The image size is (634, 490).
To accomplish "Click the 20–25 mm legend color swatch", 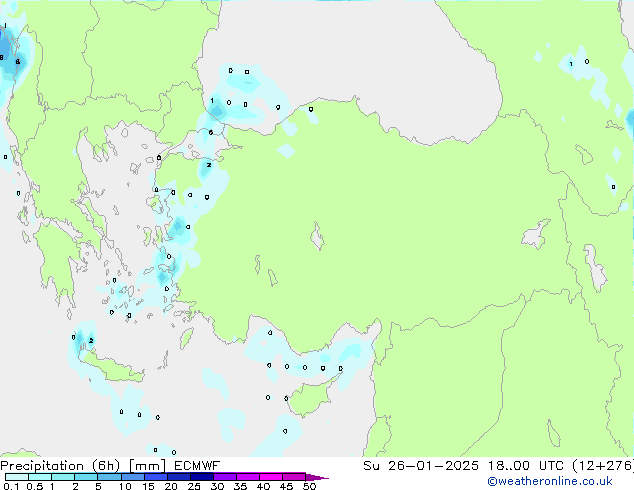I will (178, 477).
